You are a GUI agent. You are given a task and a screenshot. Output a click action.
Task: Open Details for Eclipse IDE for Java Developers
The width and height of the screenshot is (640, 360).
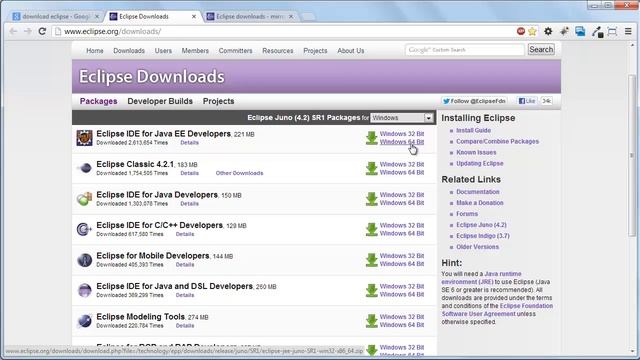click(x=189, y=204)
